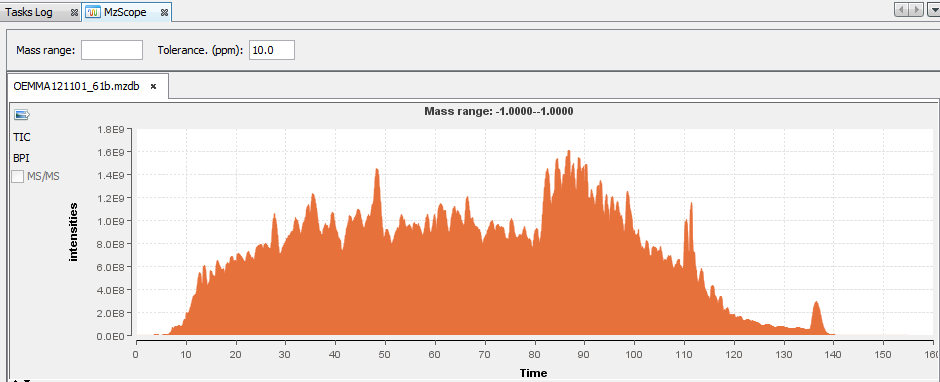Close the OEMMA121101_61b.mzdb file tab
The width and height of the screenshot is (940, 382).
click(x=153, y=86)
